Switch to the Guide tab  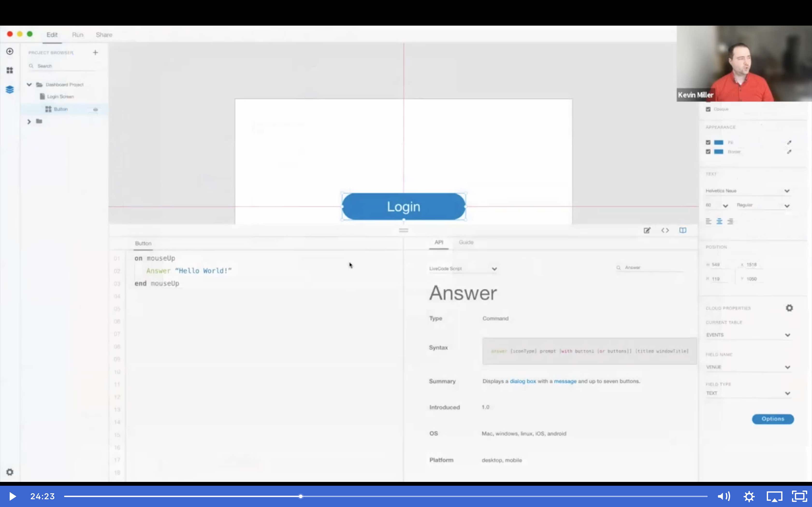coord(466,242)
